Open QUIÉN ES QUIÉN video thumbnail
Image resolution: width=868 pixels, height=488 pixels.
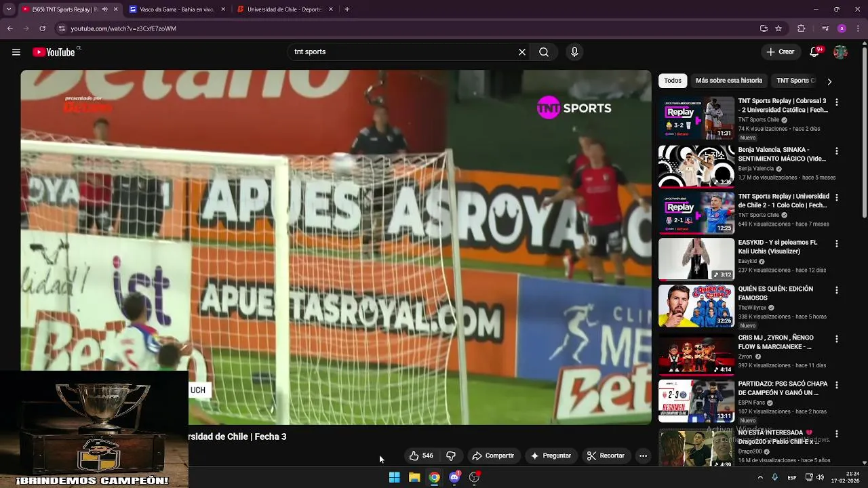pos(696,306)
